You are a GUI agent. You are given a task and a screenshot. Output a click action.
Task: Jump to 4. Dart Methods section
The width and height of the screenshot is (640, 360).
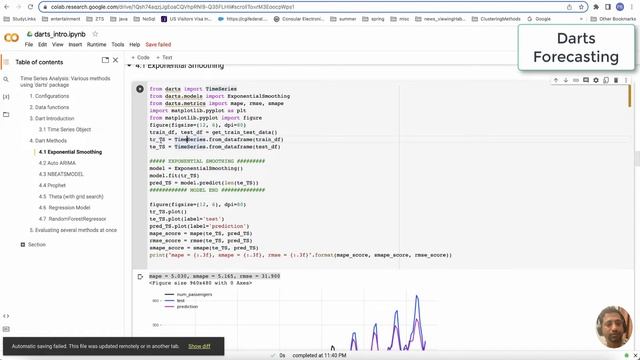tap(48, 140)
